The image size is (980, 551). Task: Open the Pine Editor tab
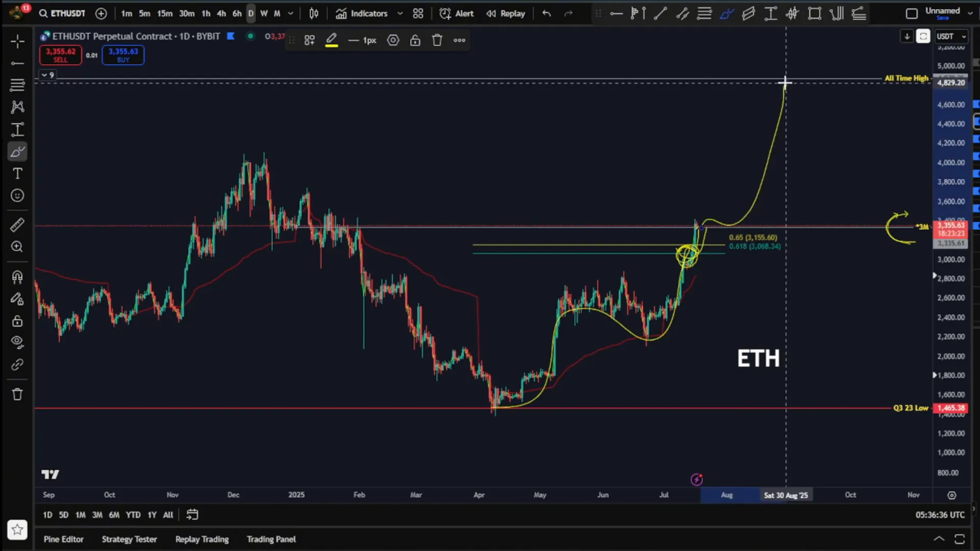pyautogui.click(x=63, y=539)
